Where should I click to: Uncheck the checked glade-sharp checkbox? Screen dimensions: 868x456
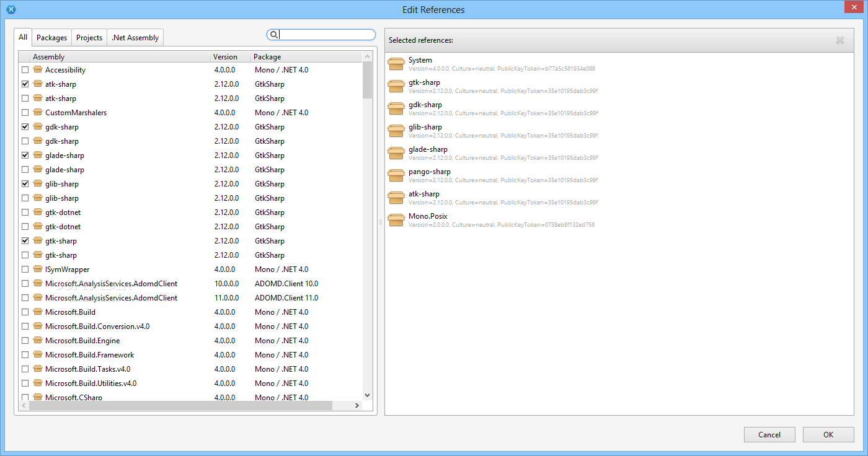point(25,156)
